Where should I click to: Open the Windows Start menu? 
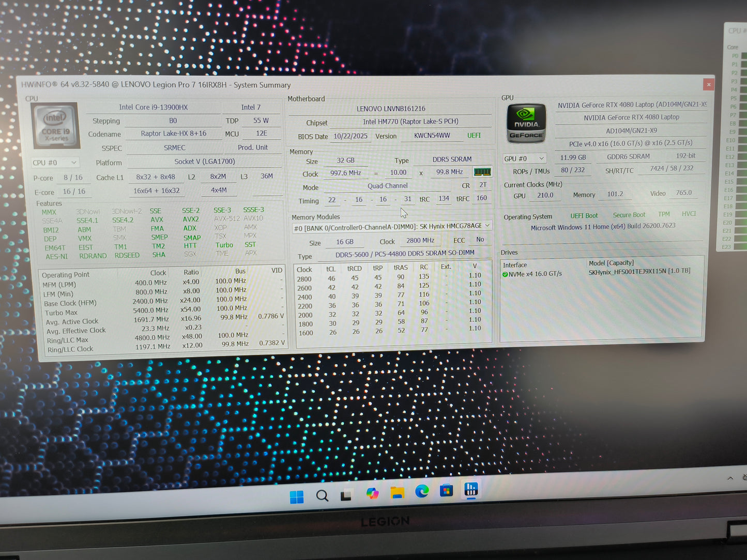coord(296,496)
